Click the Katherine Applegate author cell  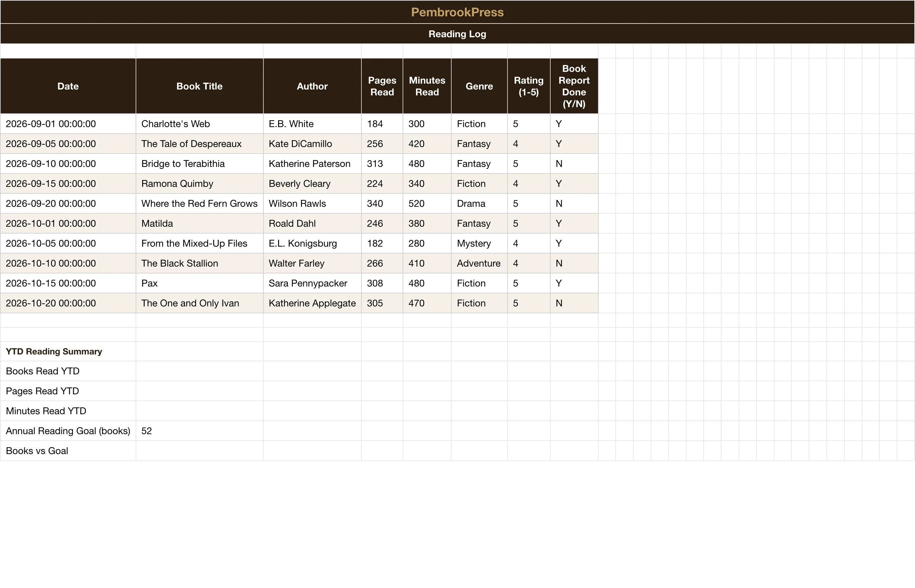click(312, 303)
